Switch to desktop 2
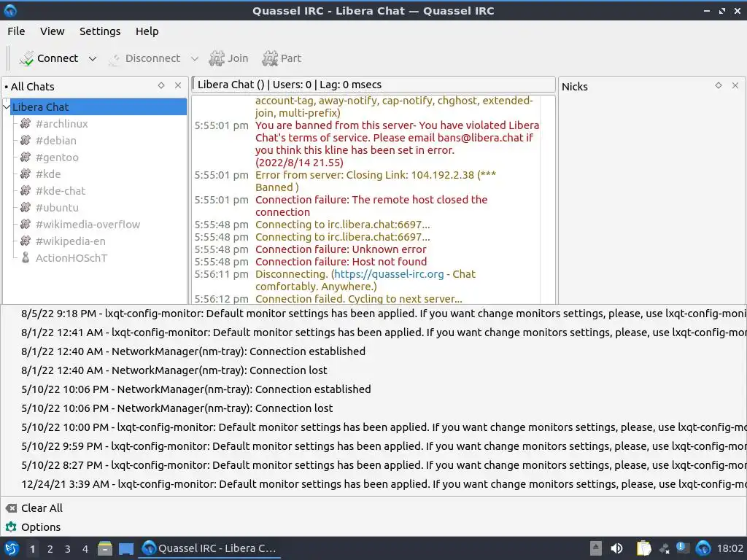Viewport: 747px width, 560px height. [x=50, y=549]
